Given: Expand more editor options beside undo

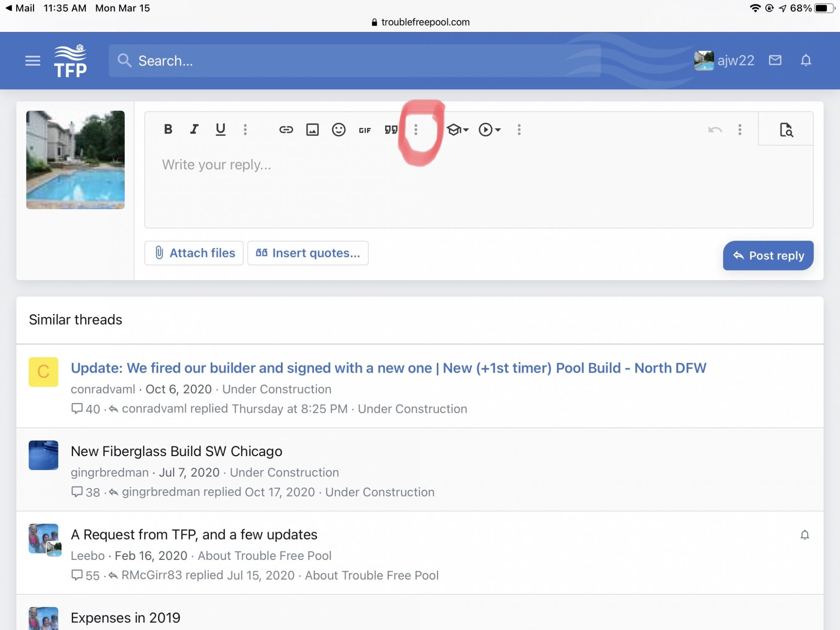Looking at the screenshot, I should coord(740,129).
